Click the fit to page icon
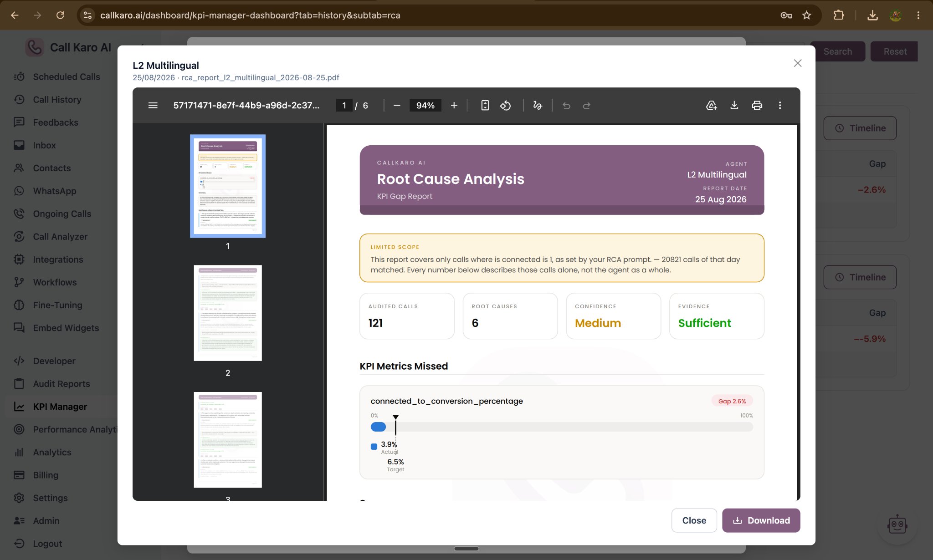The height and width of the screenshot is (560, 933). pyautogui.click(x=485, y=106)
